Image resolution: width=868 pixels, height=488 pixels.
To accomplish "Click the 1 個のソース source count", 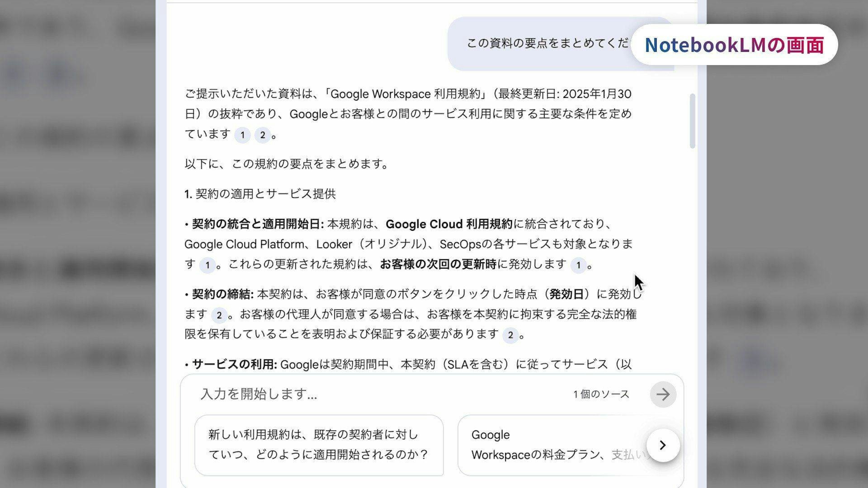I will click(x=601, y=394).
